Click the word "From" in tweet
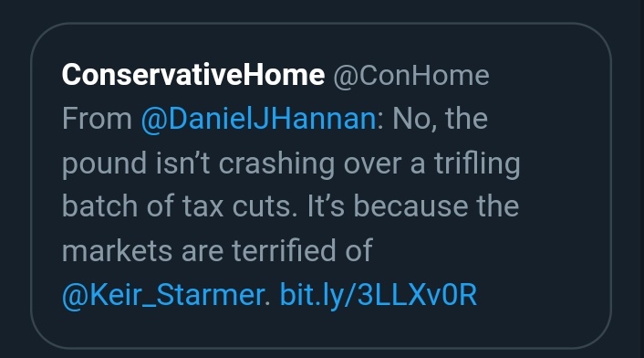This screenshot has width=644, height=358. click(97, 119)
